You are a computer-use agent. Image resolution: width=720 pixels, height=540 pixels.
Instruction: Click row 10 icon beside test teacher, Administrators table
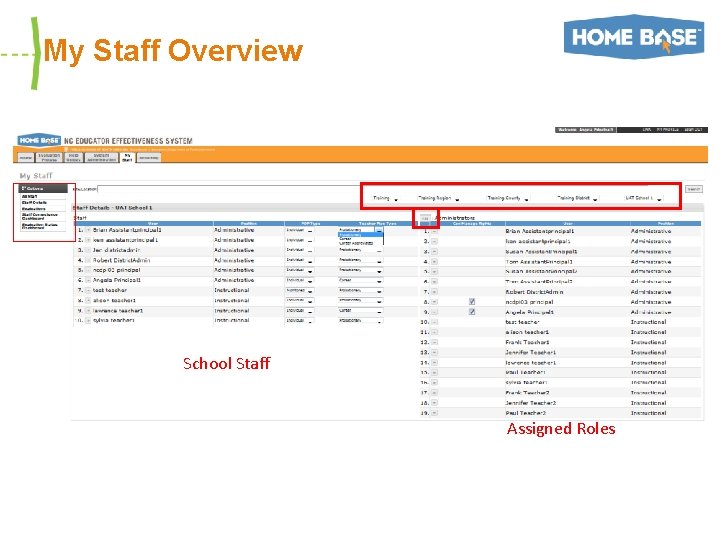[x=434, y=322]
